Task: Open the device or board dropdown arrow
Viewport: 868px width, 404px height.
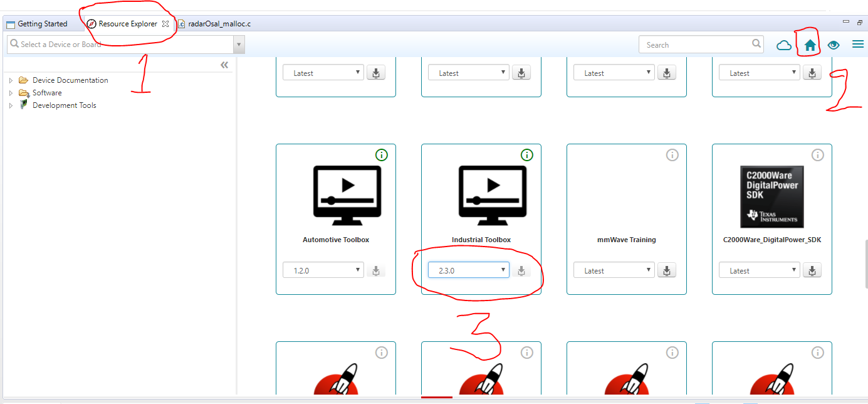Action: [238, 45]
